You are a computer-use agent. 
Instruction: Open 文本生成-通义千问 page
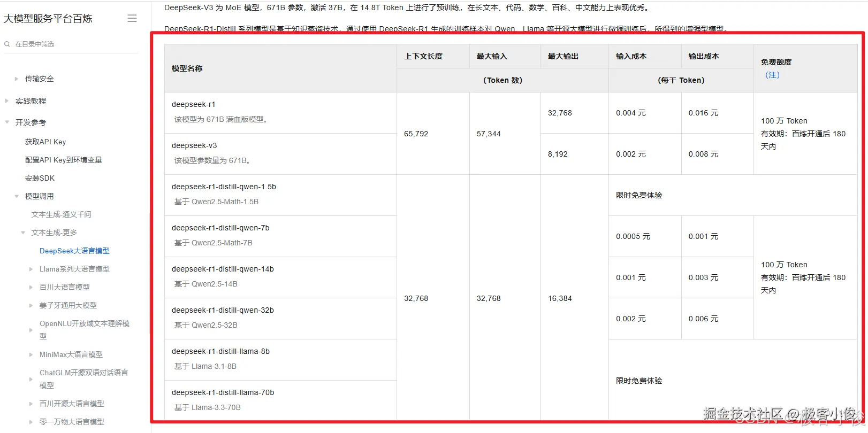[62, 214]
